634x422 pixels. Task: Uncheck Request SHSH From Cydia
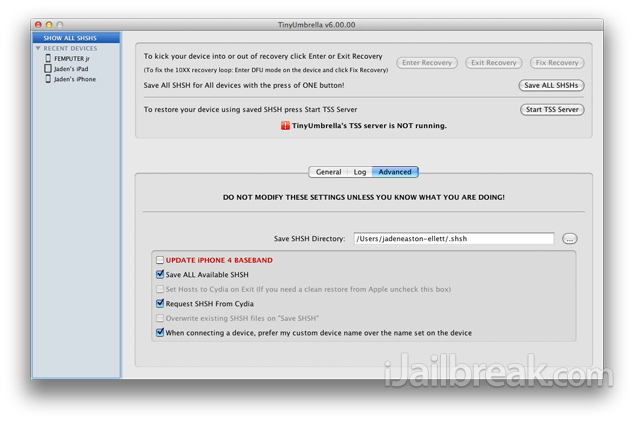(160, 303)
